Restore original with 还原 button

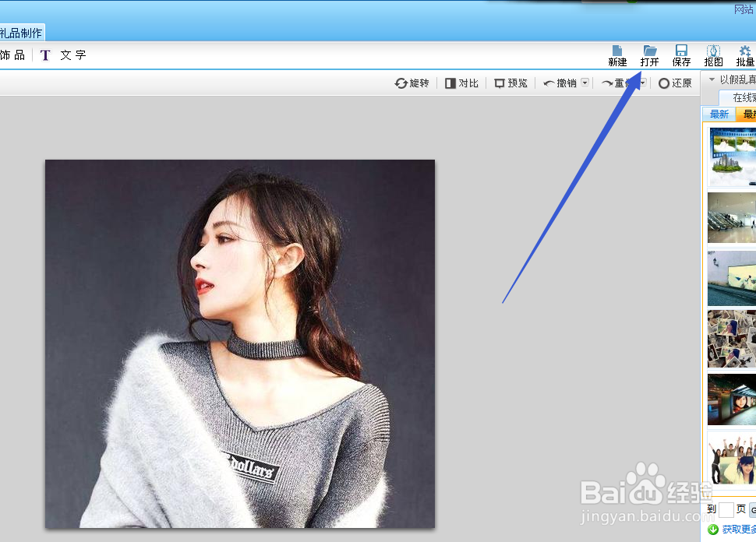pyautogui.click(x=675, y=83)
